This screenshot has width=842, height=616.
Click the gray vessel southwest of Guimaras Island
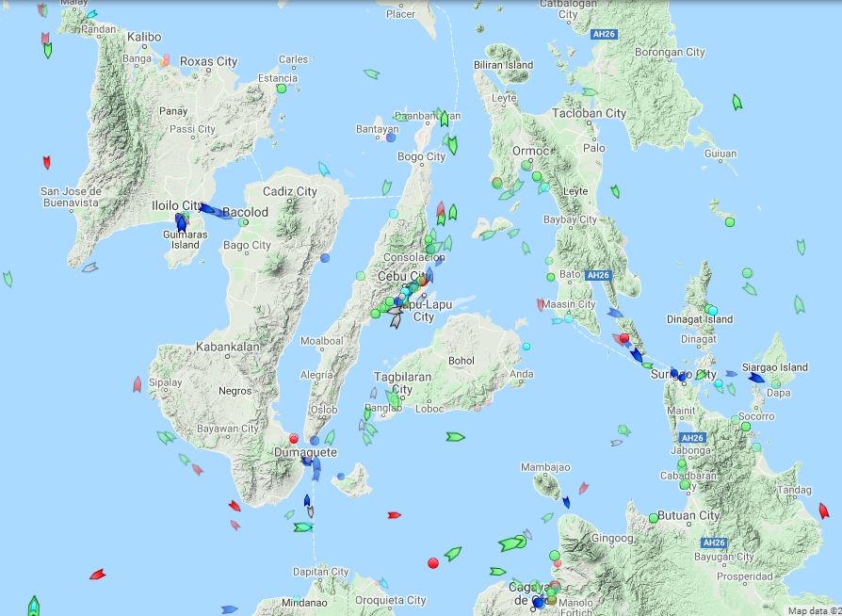(x=89, y=267)
